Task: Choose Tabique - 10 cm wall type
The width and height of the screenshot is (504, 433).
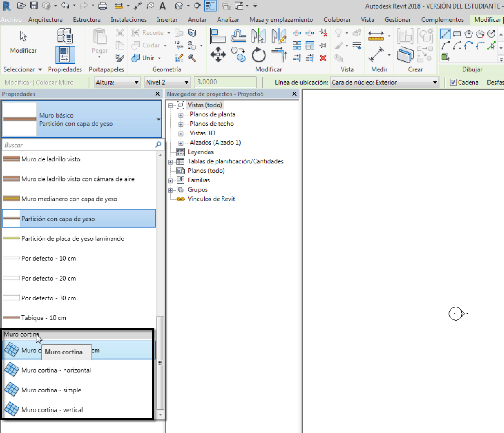Action: click(79, 318)
